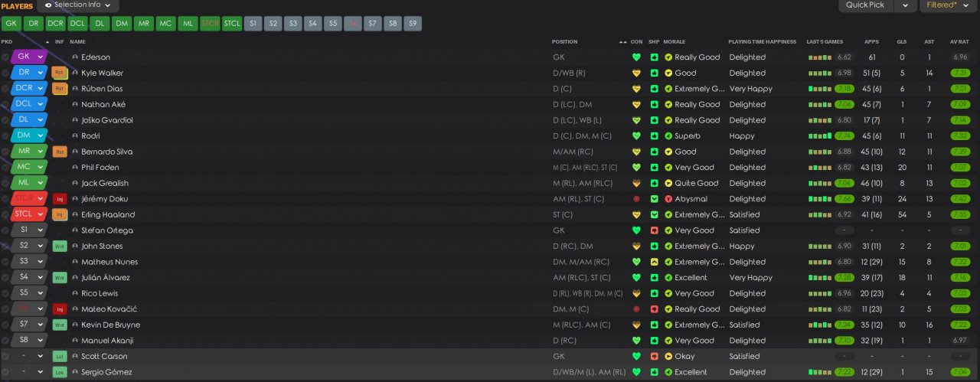This screenshot has height=382, width=980.
Task: Sort by the AV RAT column header
Action: click(x=959, y=41)
